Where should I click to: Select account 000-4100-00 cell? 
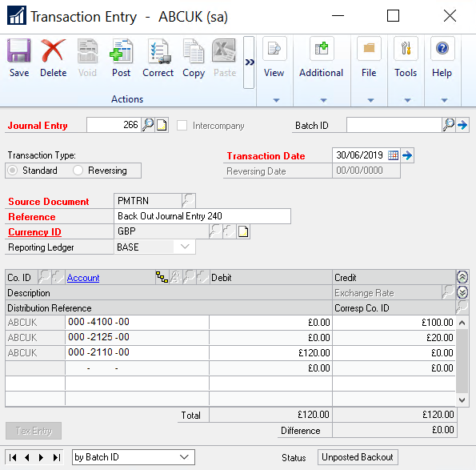(x=137, y=322)
